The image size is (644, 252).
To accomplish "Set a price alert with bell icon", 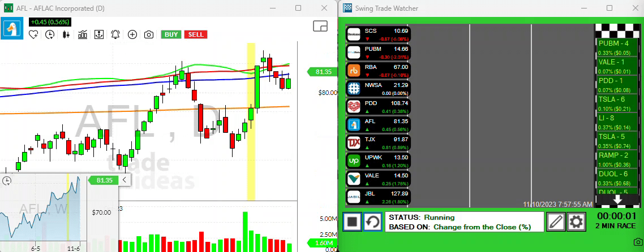I will click(115, 35).
